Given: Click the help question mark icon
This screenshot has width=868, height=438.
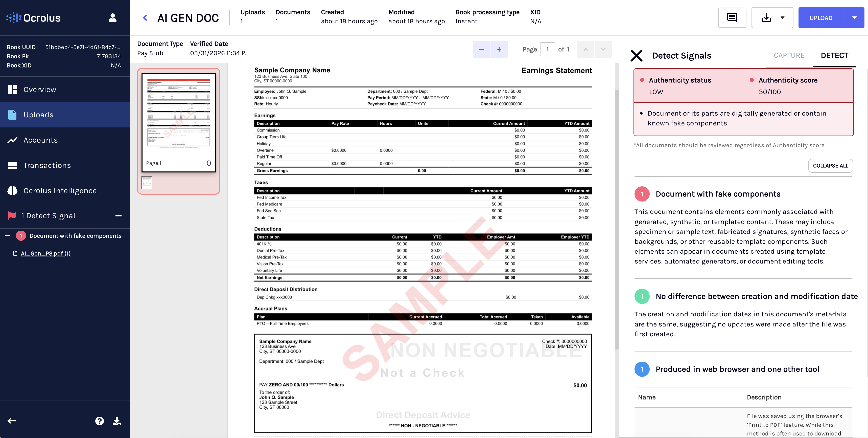Looking at the screenshot, I should [x=99, y=421].
